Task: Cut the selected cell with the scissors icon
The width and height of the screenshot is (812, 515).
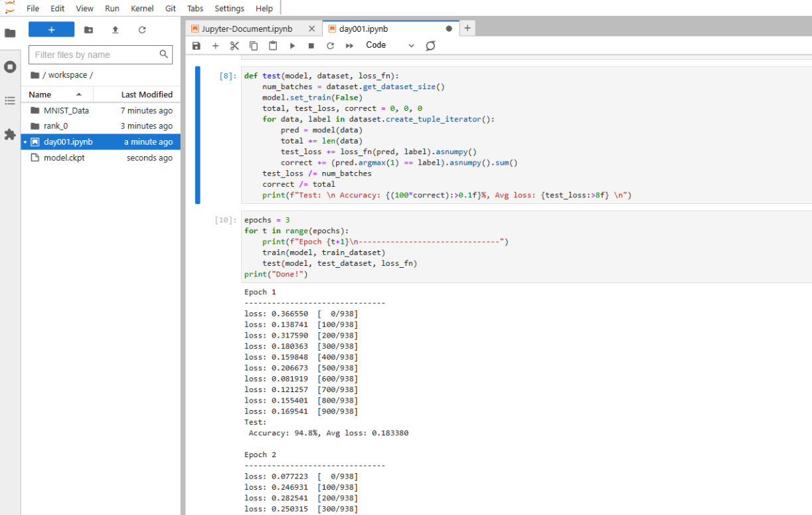Action: (x=234, y=46)
